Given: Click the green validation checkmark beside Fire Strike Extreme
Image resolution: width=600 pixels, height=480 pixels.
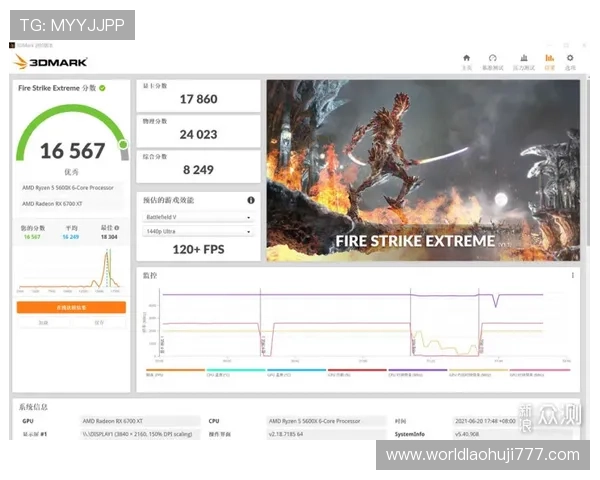Looking at the screenshot, I should coord(102,88).
